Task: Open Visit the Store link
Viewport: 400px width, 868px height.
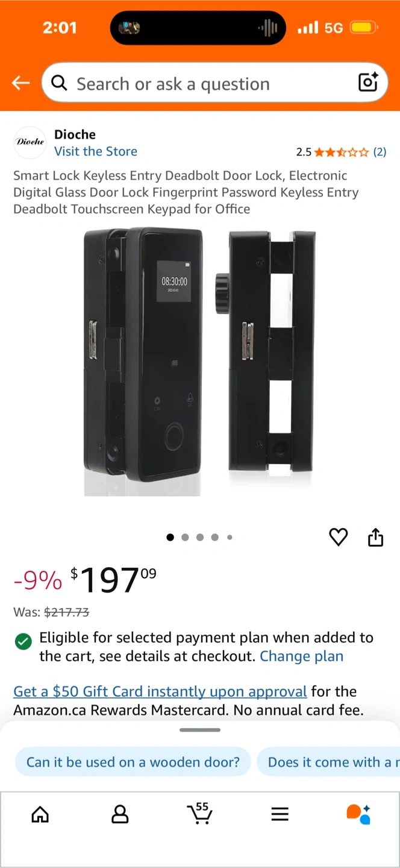Action: click(x=96, y=151)
